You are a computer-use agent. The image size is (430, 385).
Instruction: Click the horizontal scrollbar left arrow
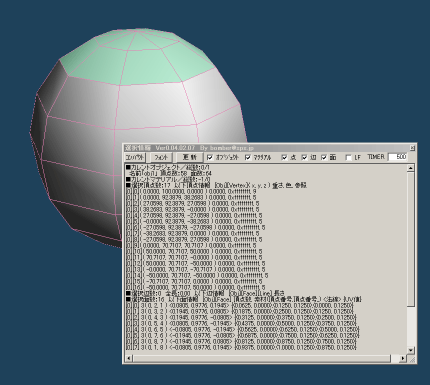pyautogui.click(x=129, y=358)
